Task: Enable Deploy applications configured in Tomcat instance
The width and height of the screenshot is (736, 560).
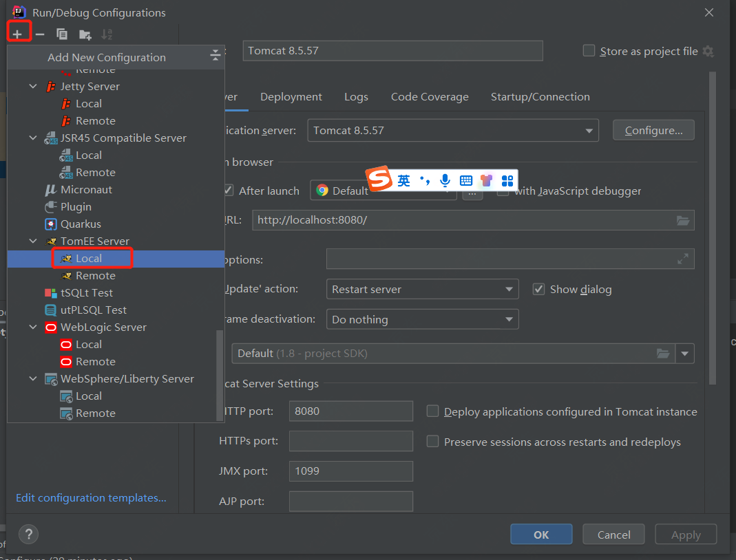Action: coord(432,411)
